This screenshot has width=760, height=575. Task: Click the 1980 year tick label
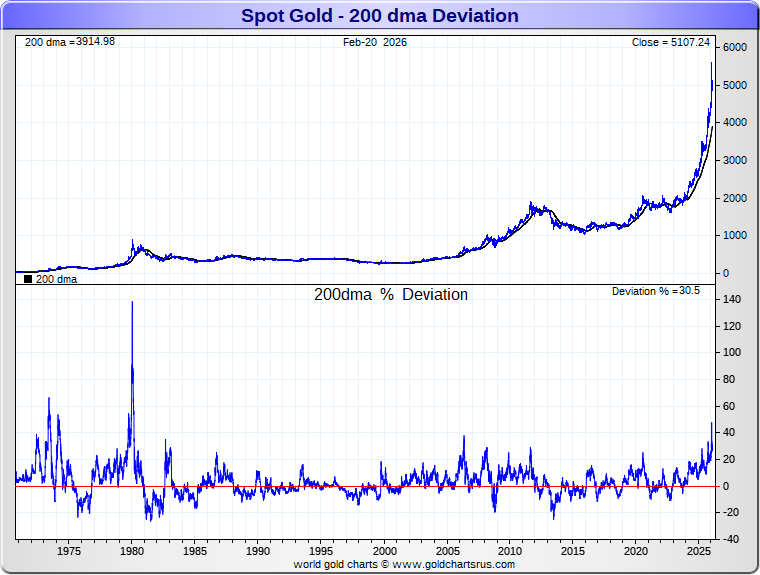[x=132, y=551]
